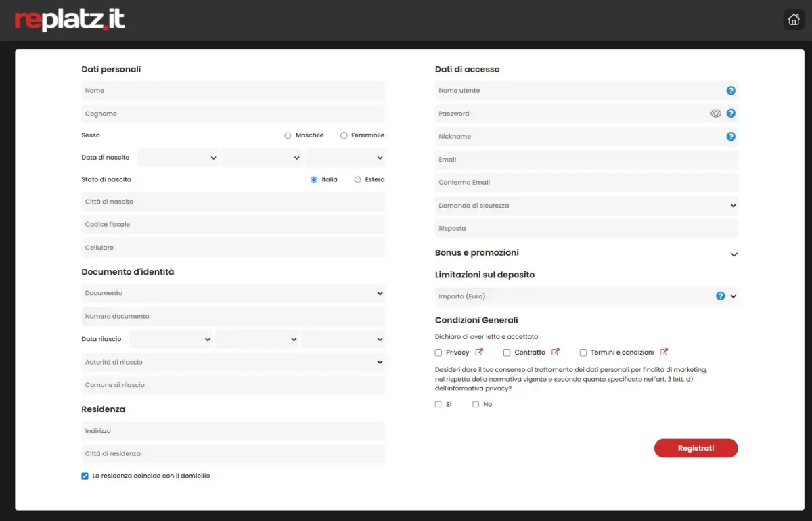Check the Privacy acceptance checkbox

pyautogui.click(x=438, y=352)
